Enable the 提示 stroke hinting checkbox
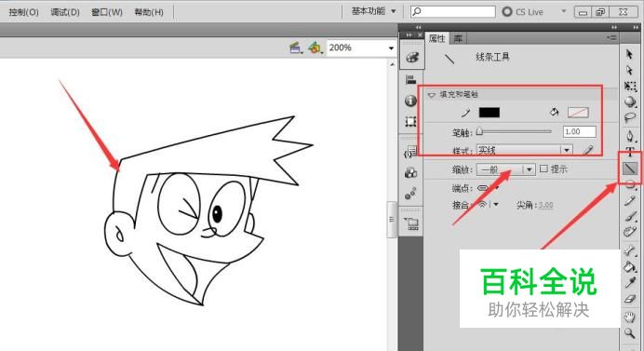Viewport: 644px width, 351px height. tap(543, 169)
